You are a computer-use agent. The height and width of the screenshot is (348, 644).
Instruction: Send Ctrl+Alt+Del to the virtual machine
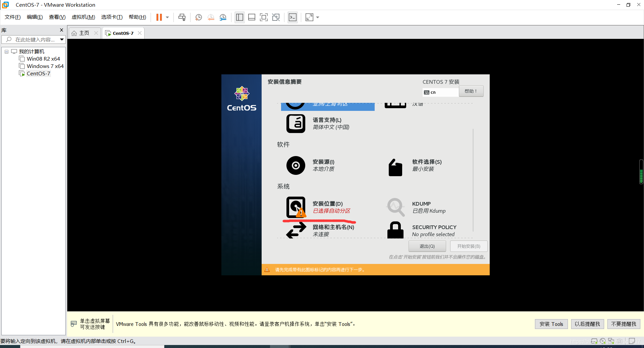click(x=182, y=17)
